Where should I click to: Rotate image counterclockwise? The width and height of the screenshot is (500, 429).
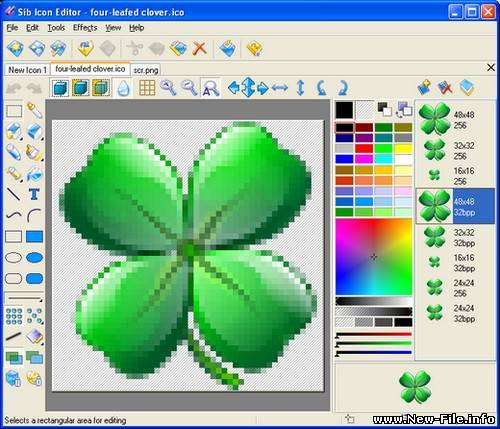[321, 88]
